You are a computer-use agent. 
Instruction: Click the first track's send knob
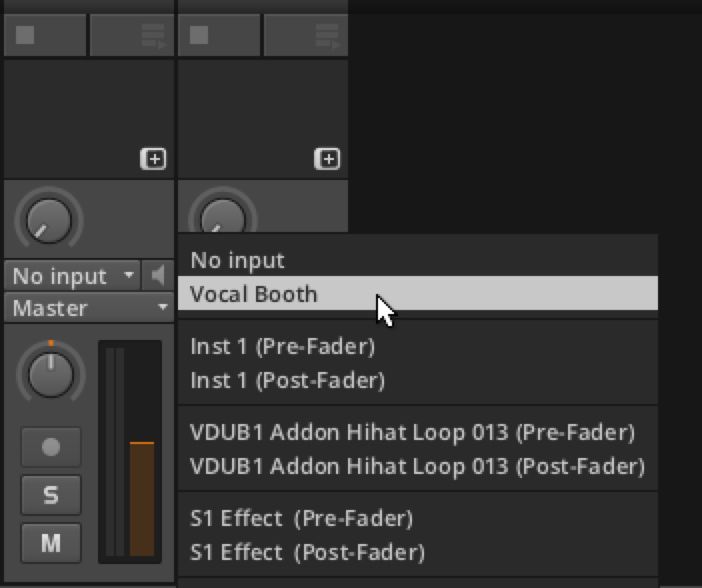49,221
